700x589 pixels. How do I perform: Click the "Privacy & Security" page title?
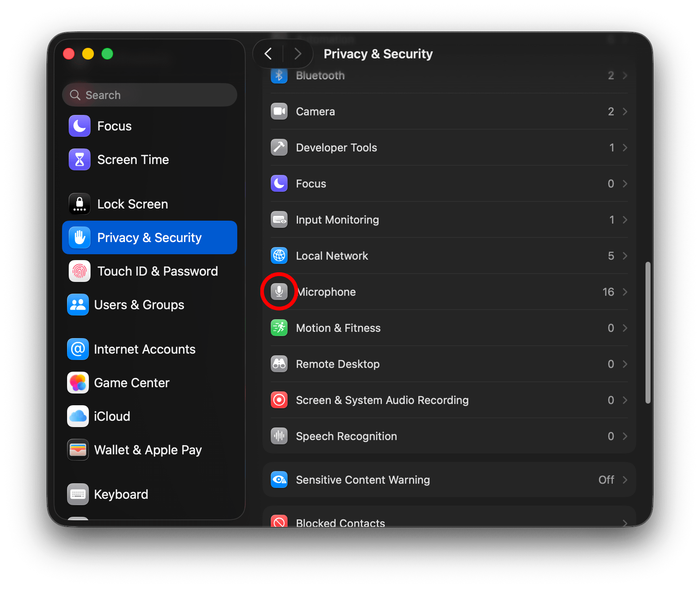(378, 54)
